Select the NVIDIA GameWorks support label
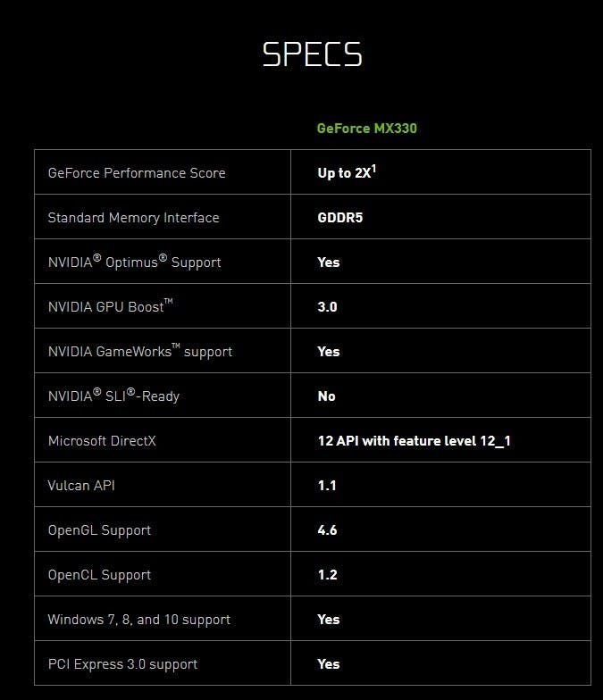Image resolution: width=603 pixels, height=700 pixels. [139, 351]
